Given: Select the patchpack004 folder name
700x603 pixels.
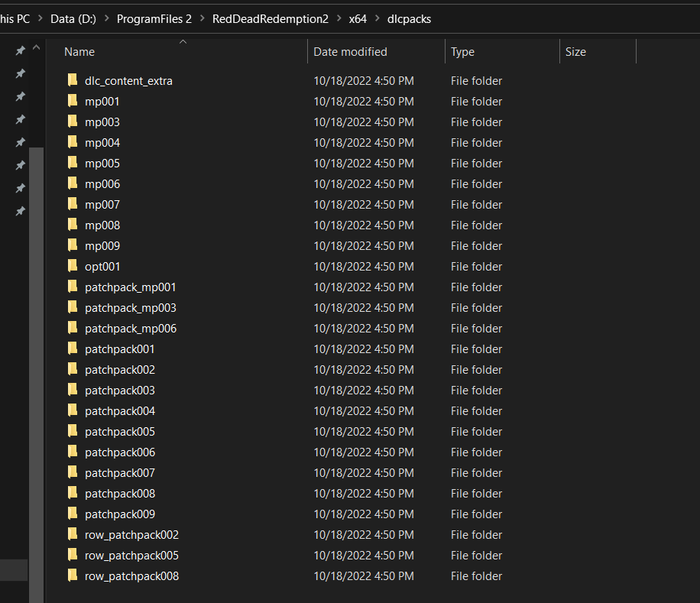Looking at the screenshot, I should (120, 410).
